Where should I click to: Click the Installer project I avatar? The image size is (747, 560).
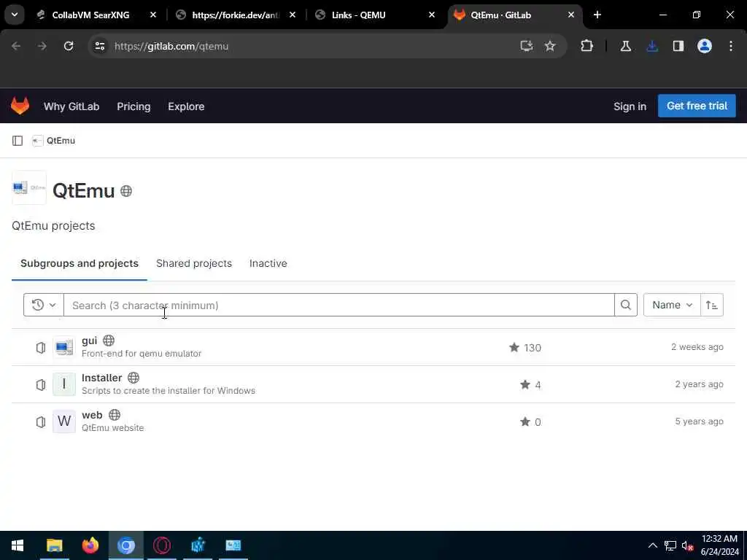64,384
